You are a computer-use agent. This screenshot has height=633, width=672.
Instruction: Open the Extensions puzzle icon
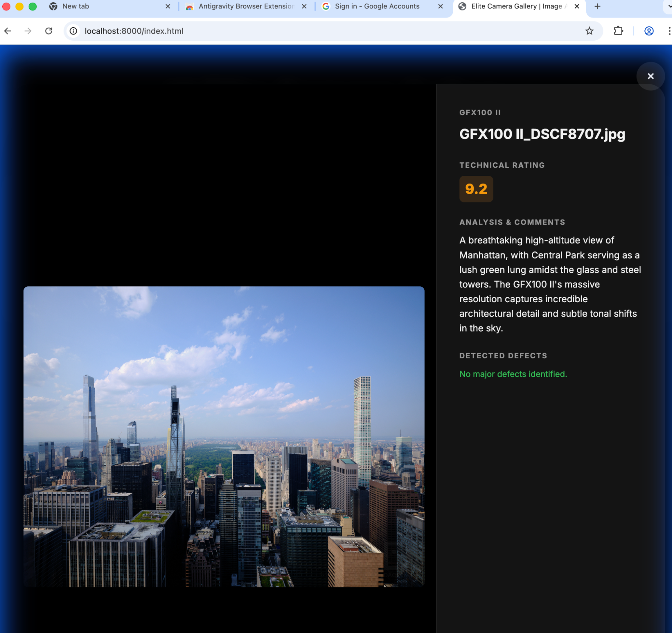(x=618, y=31)
